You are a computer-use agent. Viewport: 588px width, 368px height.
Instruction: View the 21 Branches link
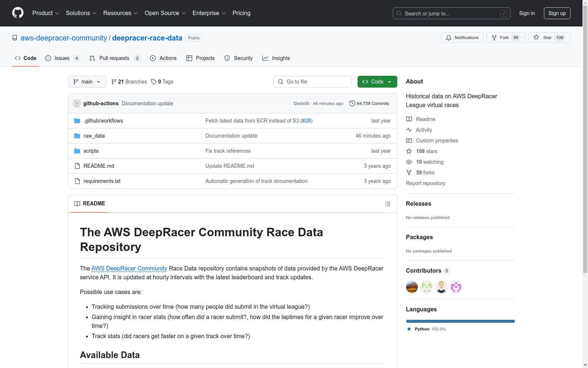129,82
